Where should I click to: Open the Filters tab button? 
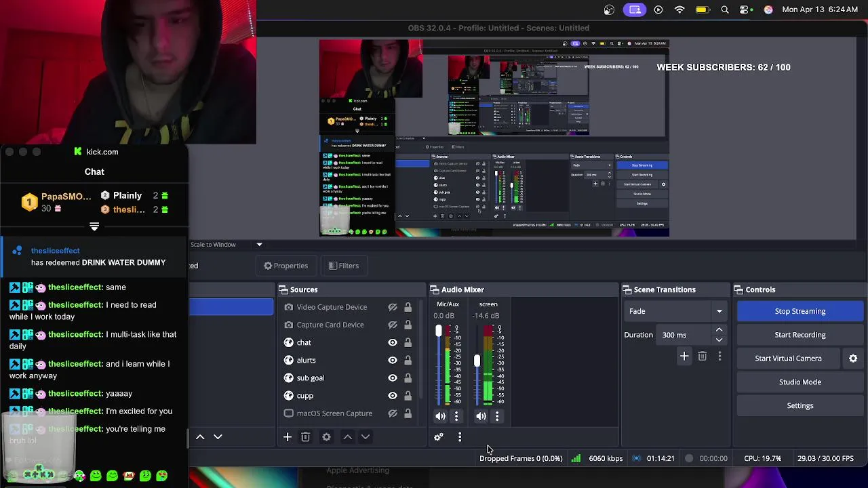pyautogui.click(x=344, y=266)
